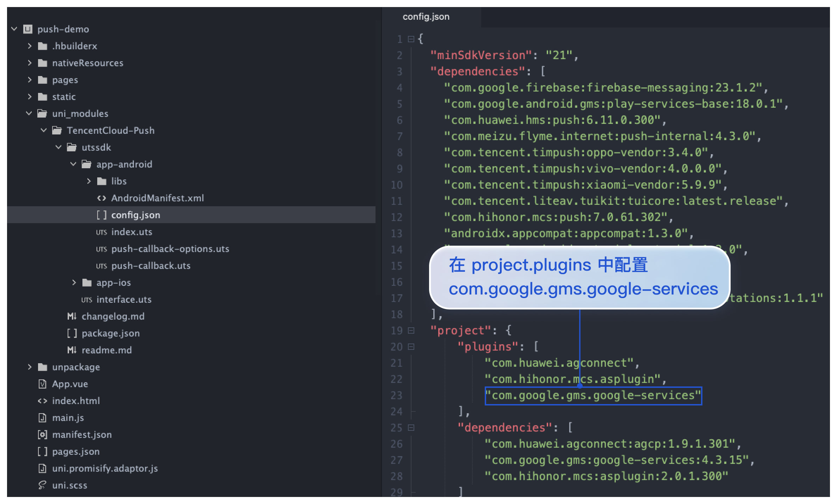Screen dimensions: 837x504
Task: Click the index.uts UTS file icon
Action: coord(101,232)
